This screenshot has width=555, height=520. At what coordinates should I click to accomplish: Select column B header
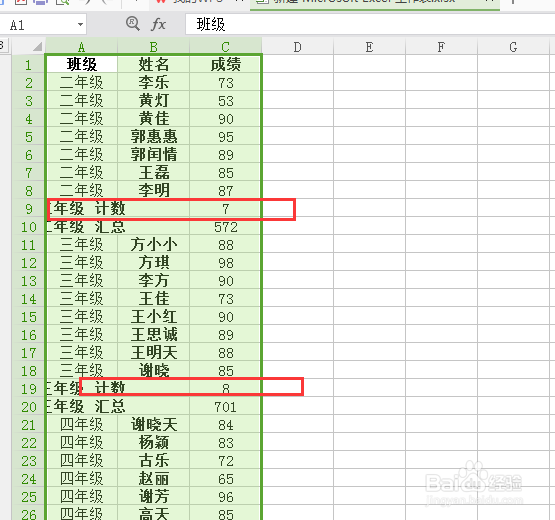(x=153, y=46)
